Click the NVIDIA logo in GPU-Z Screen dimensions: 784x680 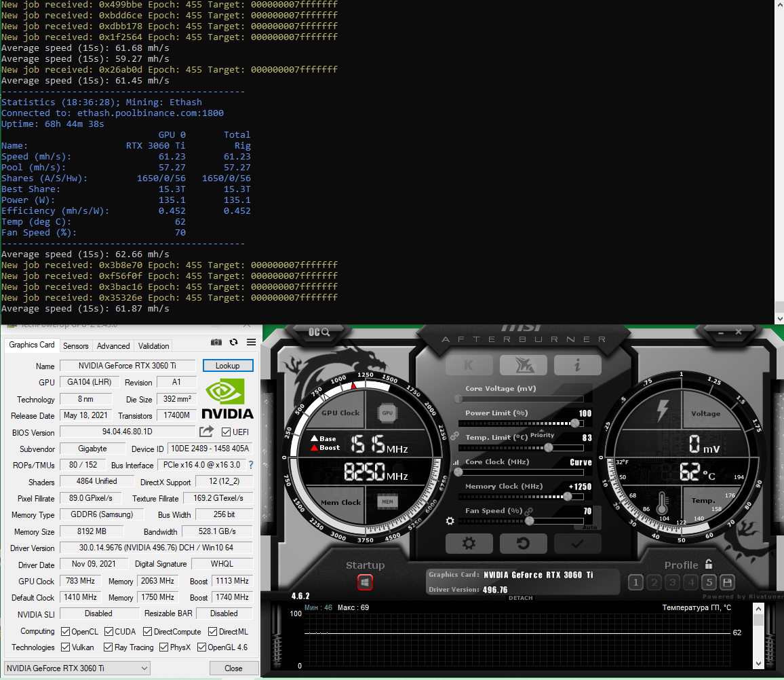(x=227, y=398)
